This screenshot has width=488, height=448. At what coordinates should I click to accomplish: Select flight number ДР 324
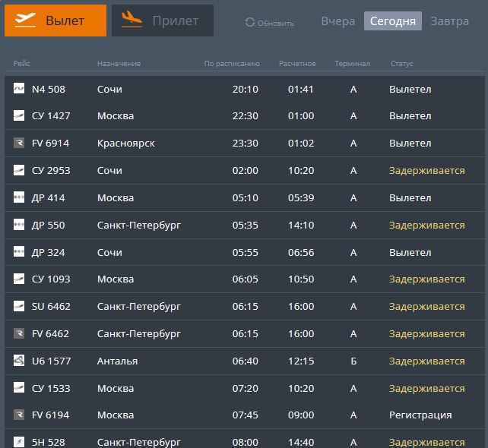(48, 252)
